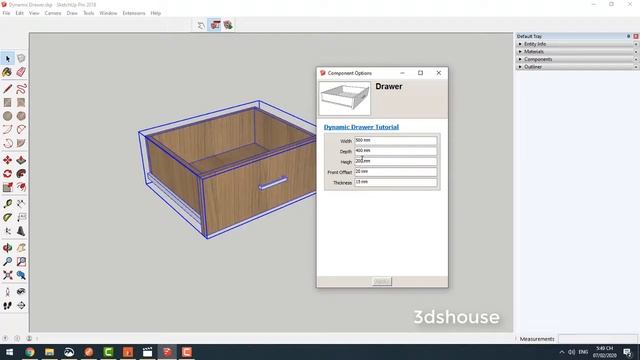The image size is (640, 360).
Task: Activate the Move tool
Action: pos(8,160)
